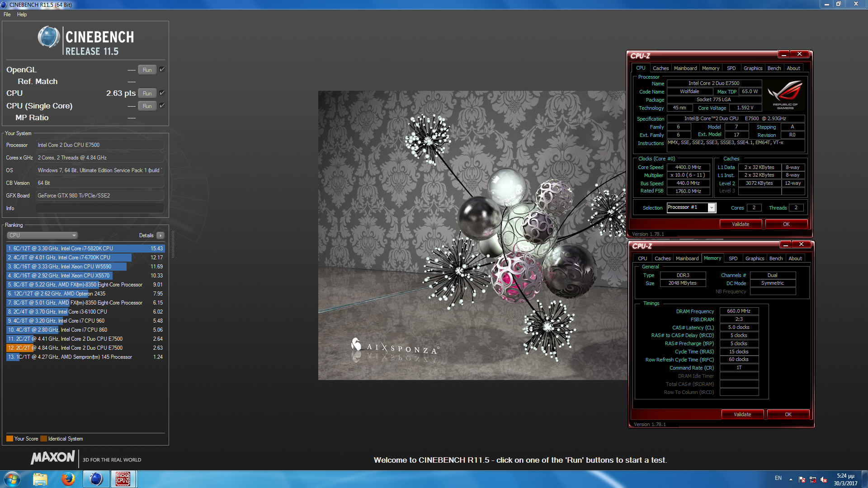Switch to ROG CPU-Z taskbar icon
868x488 pixels.
coord(123,479)
